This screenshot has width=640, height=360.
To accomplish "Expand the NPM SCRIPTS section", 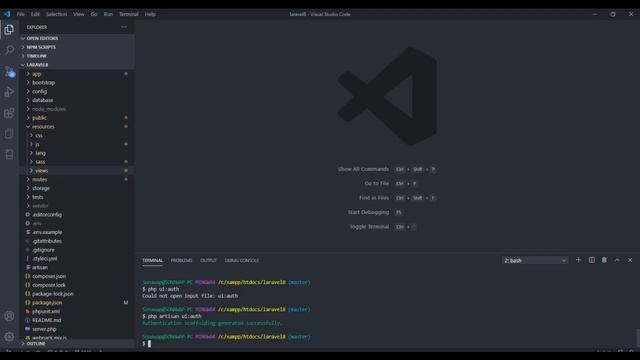I will point(77,47).
